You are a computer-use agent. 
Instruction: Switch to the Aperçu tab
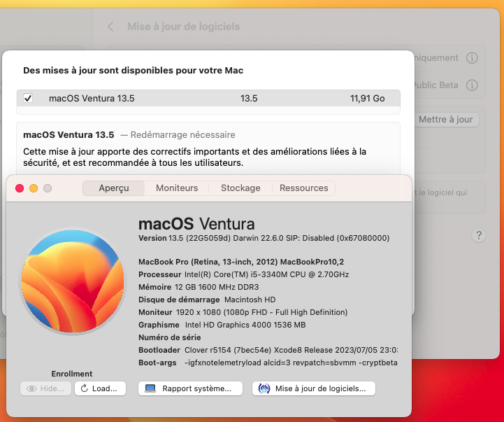[114, 188]
